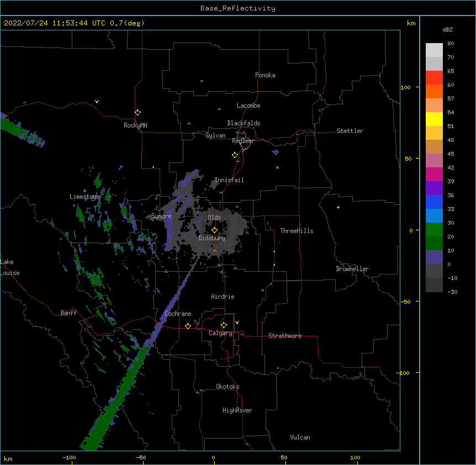Click the Calgary city label
476x465 pixels.
[x=220, y=333]
